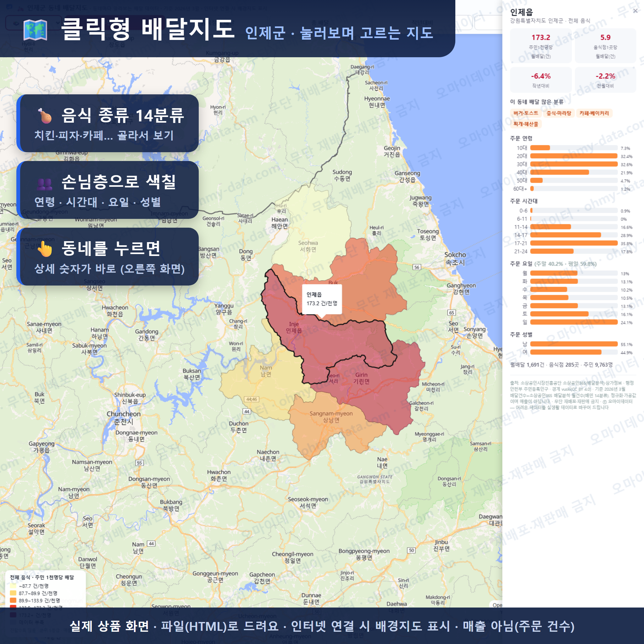Click the 일 weekday bar showing 24.1%
Screen dimensions: 644x644
[574, 322]
